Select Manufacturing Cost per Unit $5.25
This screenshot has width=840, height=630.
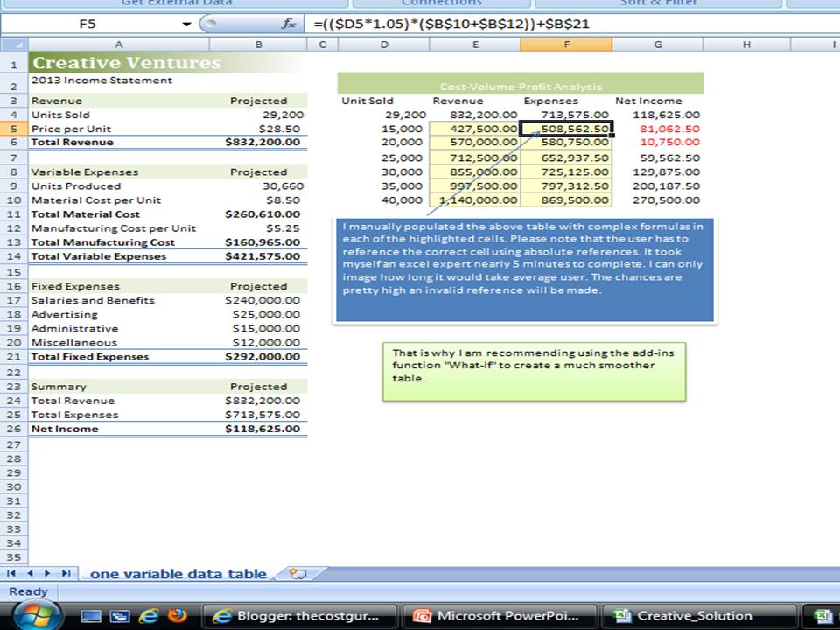click(x=258, y=227)
